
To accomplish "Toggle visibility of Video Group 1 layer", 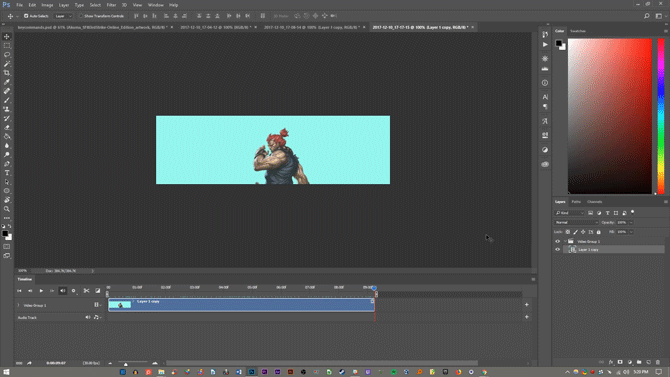I will click(x=557, y=242).
